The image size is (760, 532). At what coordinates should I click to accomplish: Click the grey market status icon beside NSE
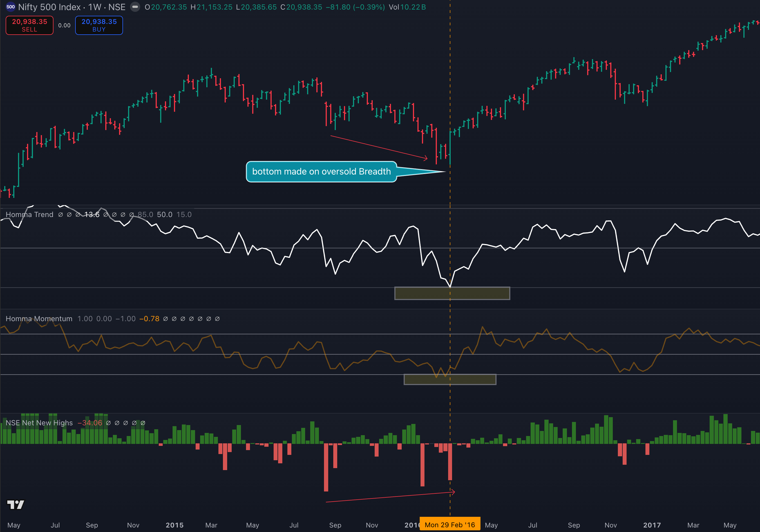point(135,7)
